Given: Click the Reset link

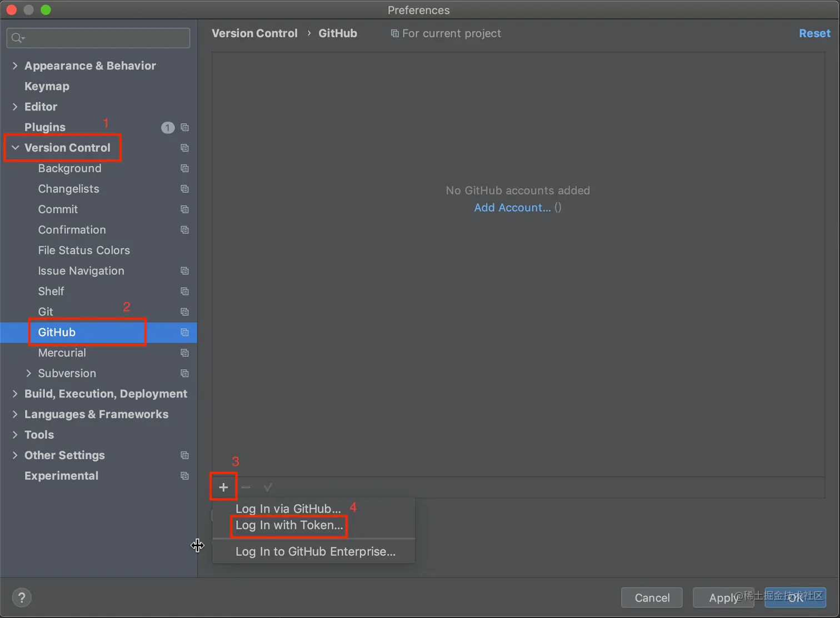Looking at the screenshot, I should click(x=814, y=33).
